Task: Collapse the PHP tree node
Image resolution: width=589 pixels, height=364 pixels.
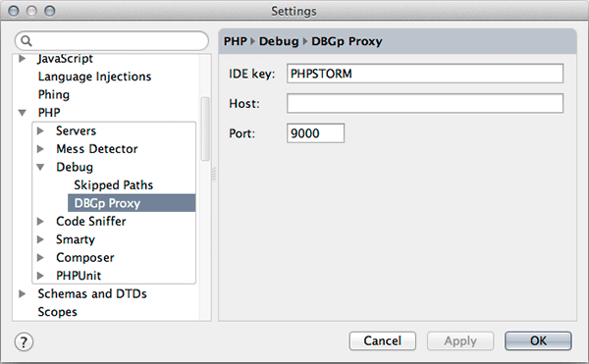Action: point(23,113)
